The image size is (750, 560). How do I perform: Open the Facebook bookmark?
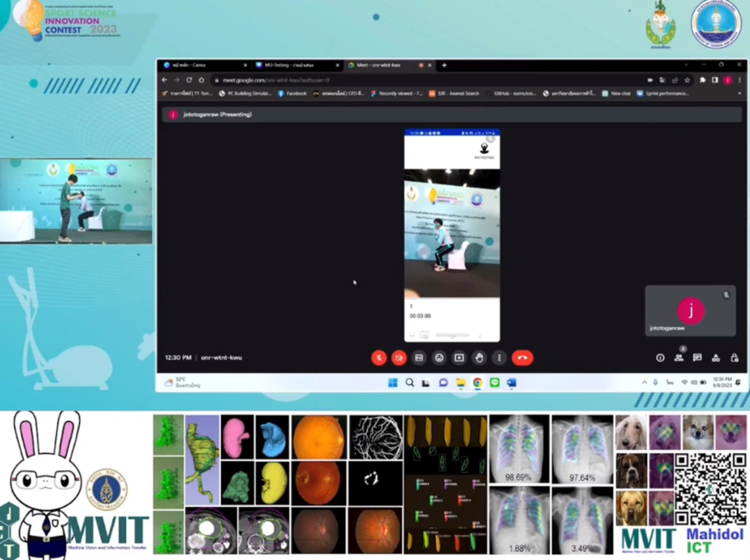tap(292, 94)
